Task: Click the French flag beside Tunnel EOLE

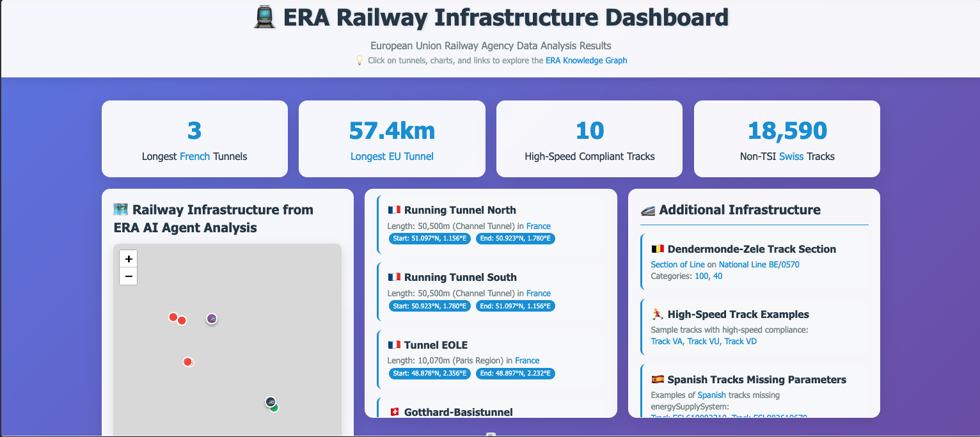Action: pos(394,345)
